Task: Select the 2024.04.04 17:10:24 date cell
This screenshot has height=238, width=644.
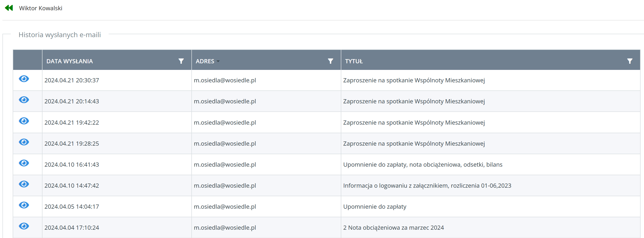Action: [x=72, y=228]
